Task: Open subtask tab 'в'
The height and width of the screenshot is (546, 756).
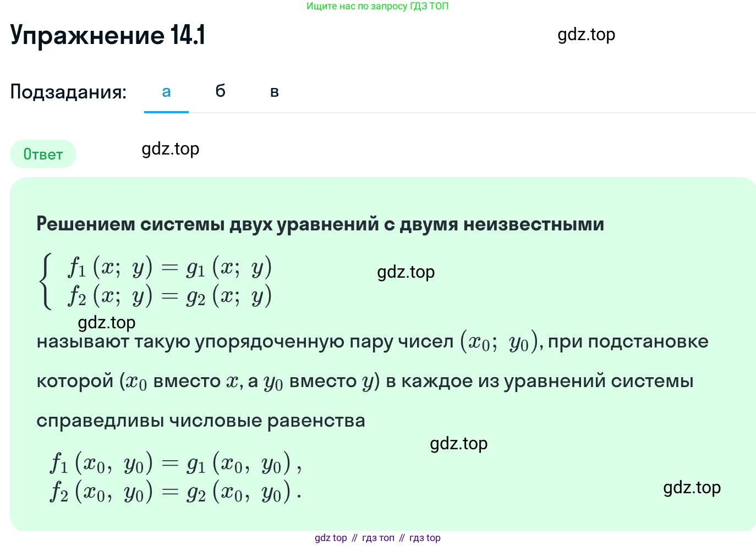Action: pos(275,92)
